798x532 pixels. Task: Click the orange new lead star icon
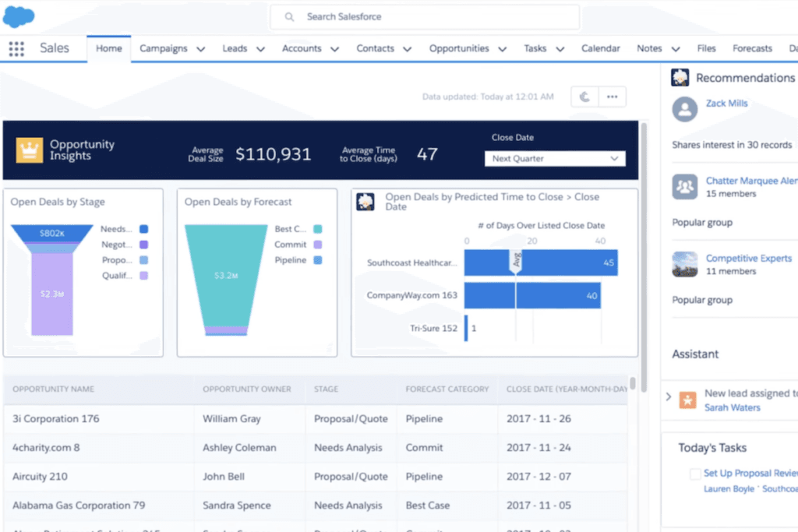coord(687,400)
